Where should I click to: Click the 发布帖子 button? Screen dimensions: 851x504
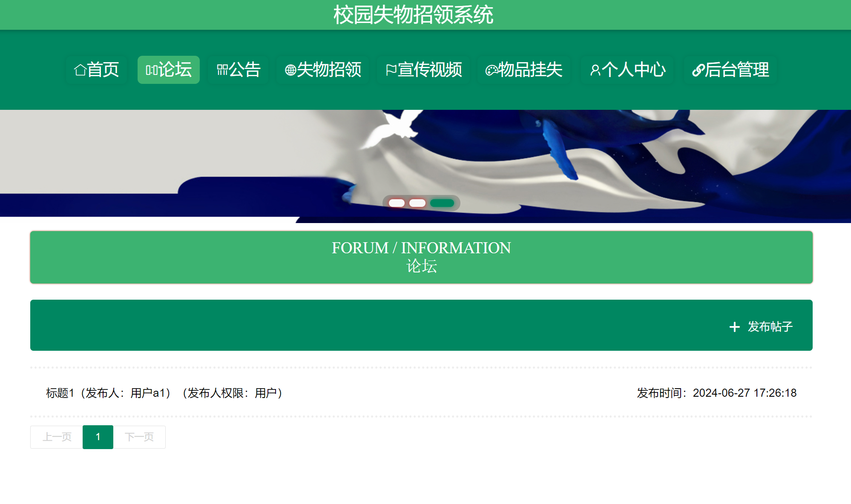761,326
